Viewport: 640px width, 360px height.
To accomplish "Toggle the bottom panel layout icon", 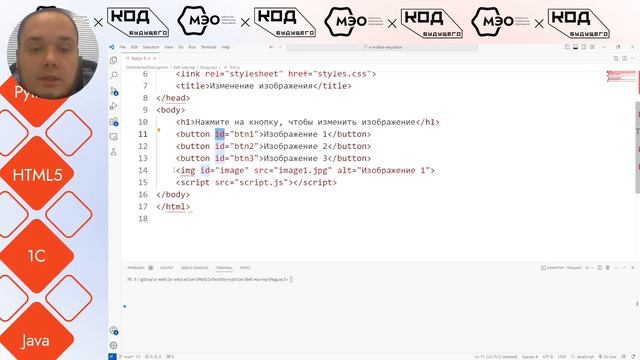I will [x=576, y=47].
